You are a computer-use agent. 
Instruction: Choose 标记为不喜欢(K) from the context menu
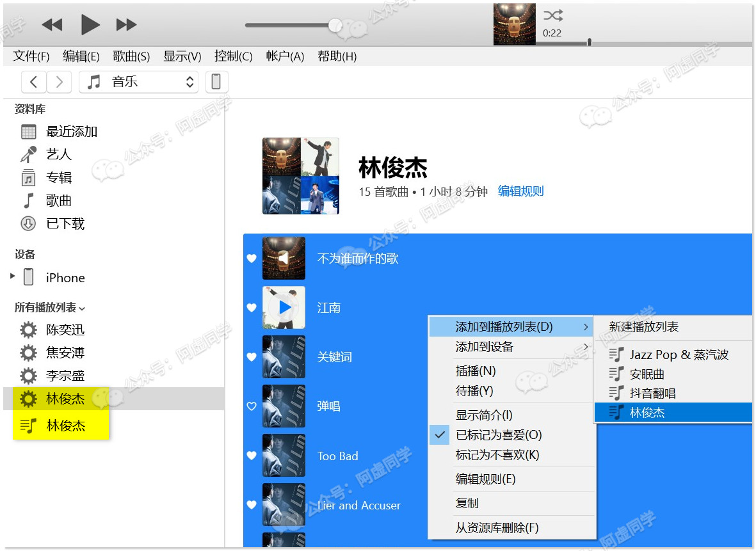pyautogui.click(x=512, y=454)
